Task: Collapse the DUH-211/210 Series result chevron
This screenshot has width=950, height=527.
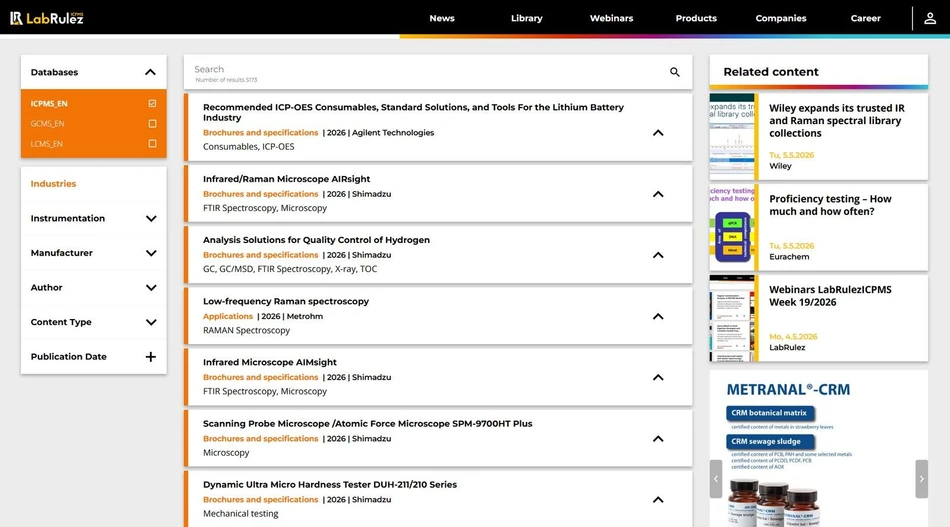Action: point(658,500)
